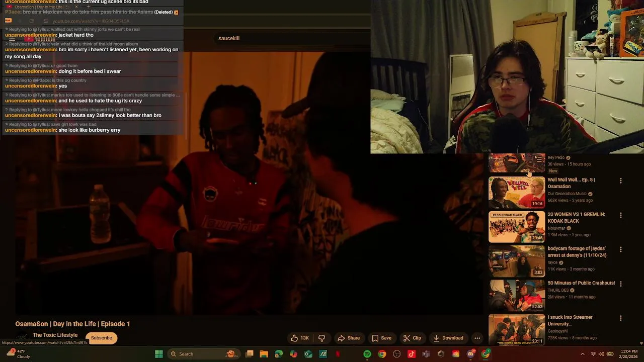Open the Wi-Fi network tray icon
This screenshot has height=362, width=644.
(x=593, y=354)
